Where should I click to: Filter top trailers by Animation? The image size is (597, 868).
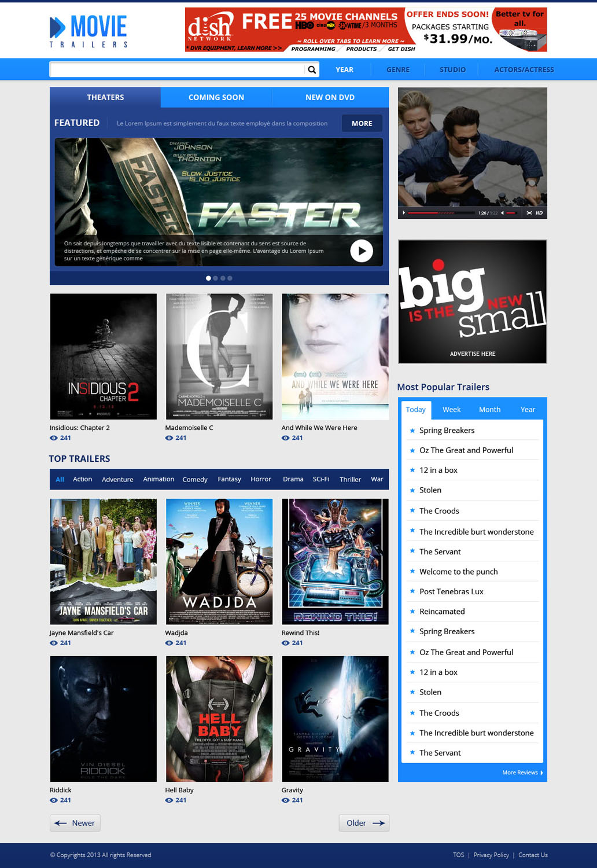tap(159, 479)
